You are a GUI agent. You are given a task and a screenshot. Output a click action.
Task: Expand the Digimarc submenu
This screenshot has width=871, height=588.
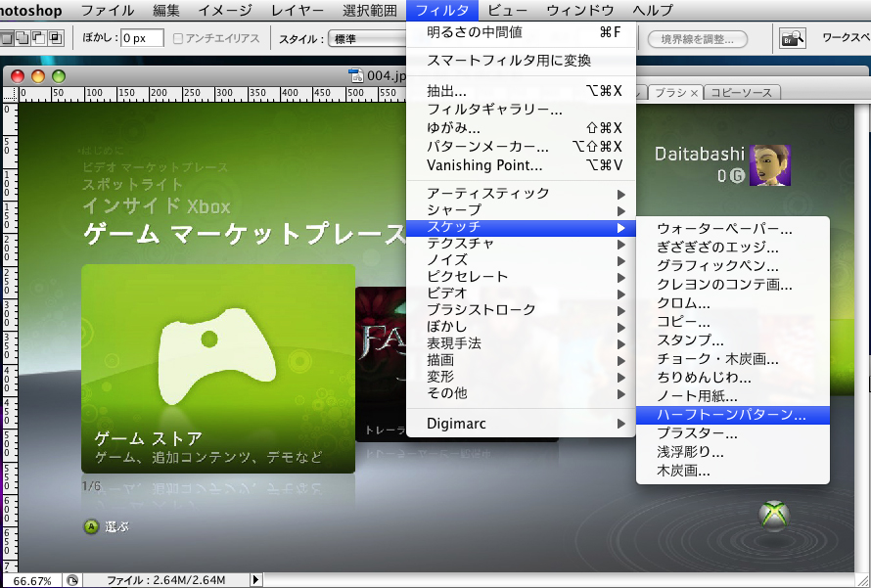(521, 424)
